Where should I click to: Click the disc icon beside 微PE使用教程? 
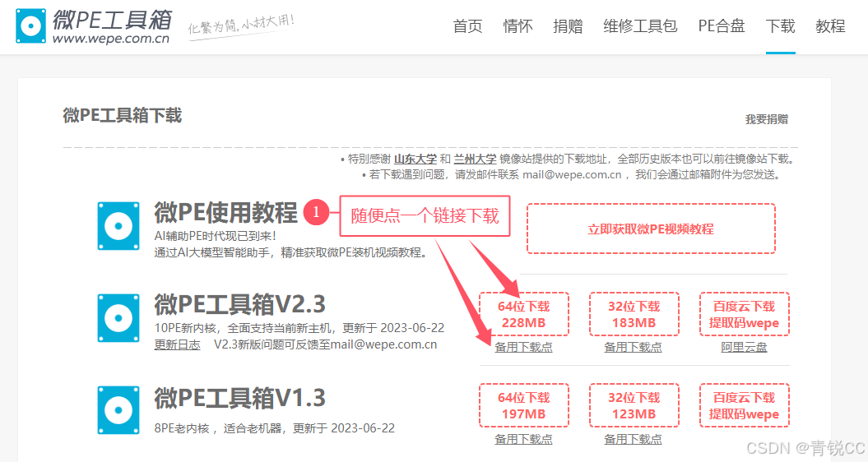[118, 226]
